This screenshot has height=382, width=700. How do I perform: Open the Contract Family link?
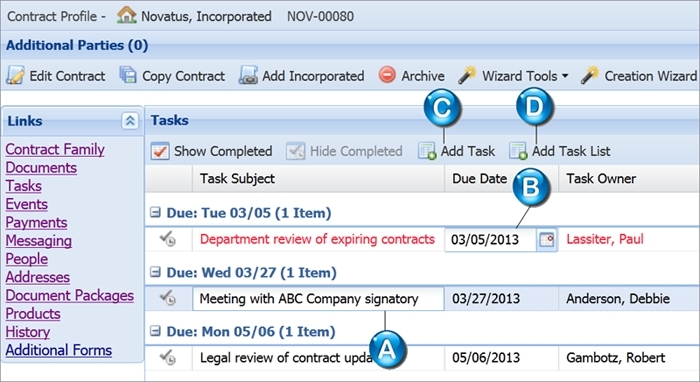point(55,149)
